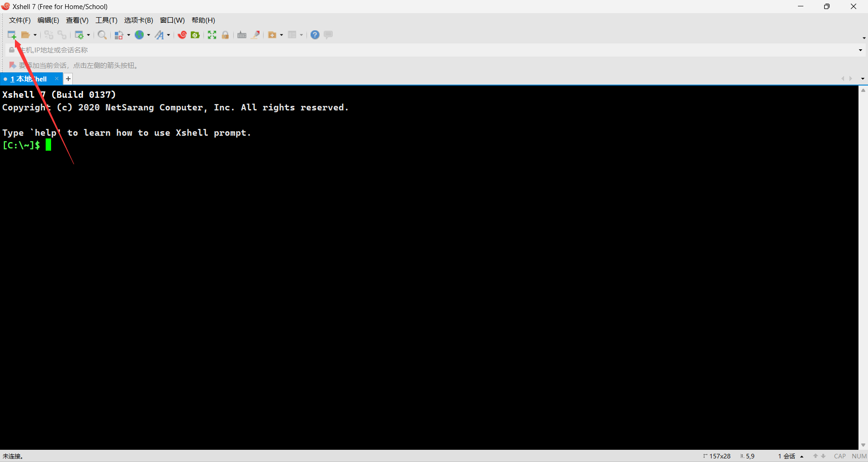
Task: Open the tab list dropdown arrow
Action: click(x=863, y=79)
